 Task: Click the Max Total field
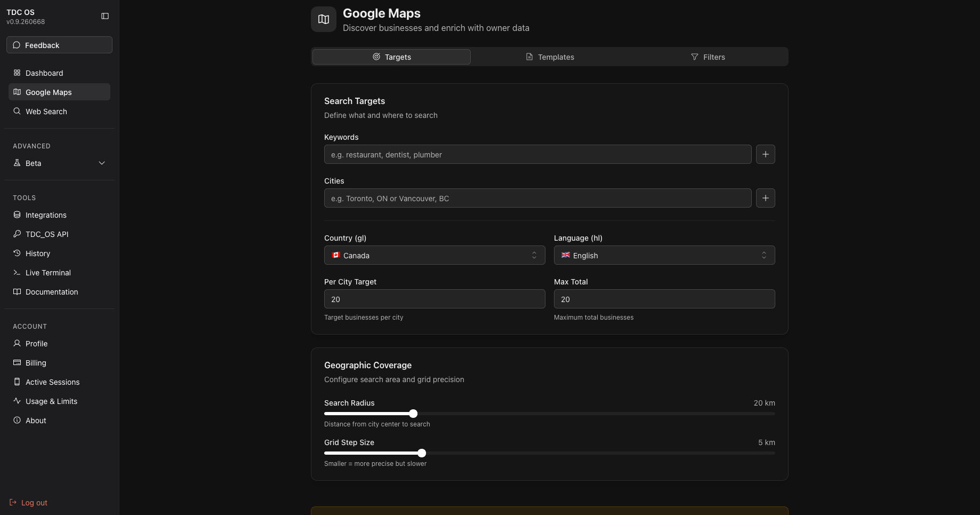(664, 299)
